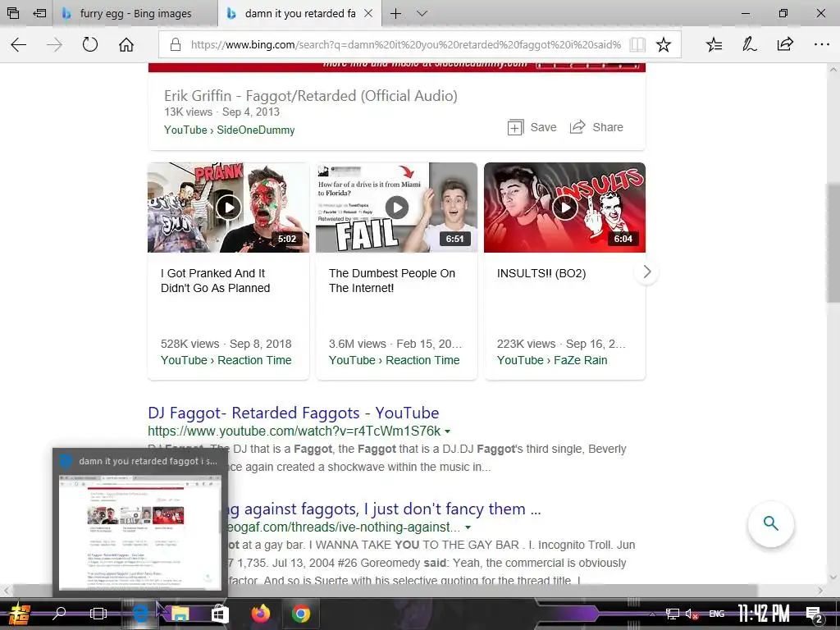Go back to the previous page
This screenshot has width=840, height=630.
tap(19, 44)
